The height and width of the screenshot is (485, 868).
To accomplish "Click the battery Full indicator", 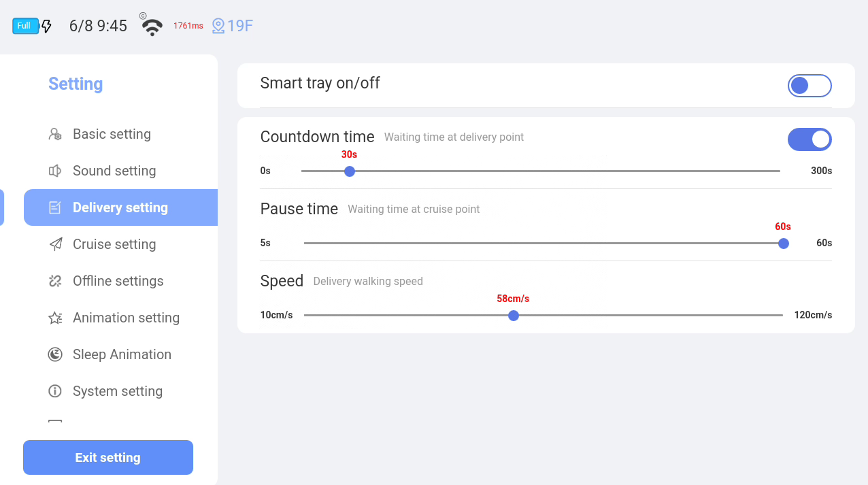I will [x=26, y=26].
